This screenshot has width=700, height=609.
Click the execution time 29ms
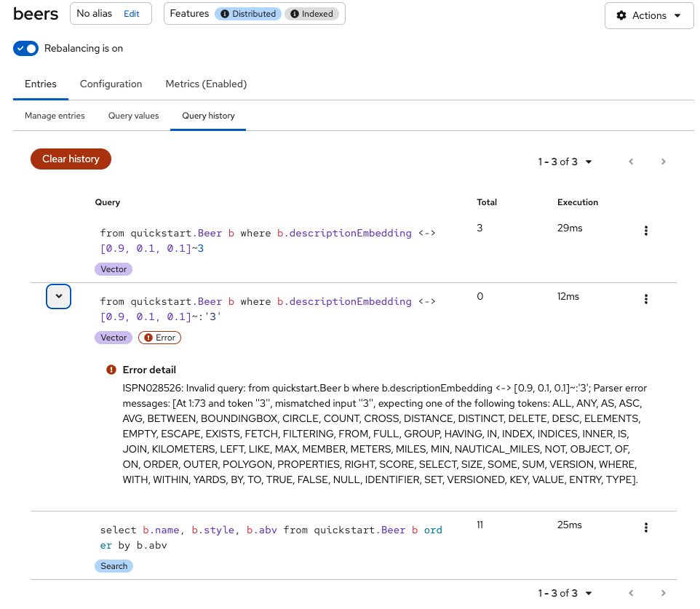coord(570,228)
